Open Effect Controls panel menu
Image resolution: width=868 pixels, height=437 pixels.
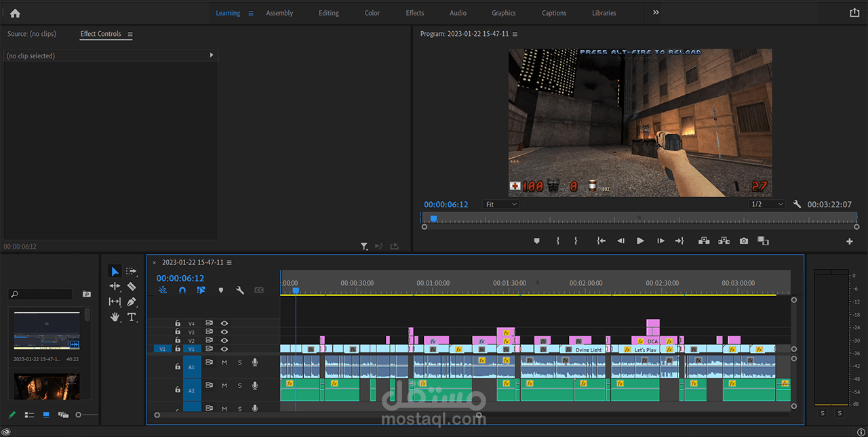point(130,34)
